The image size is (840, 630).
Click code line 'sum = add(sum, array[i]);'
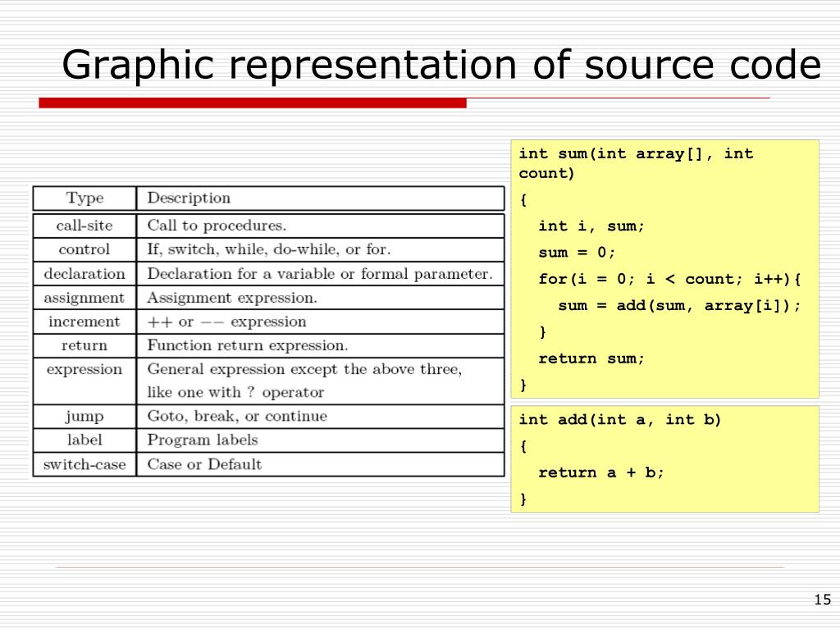pyautogui.click(x=679, y=306)
